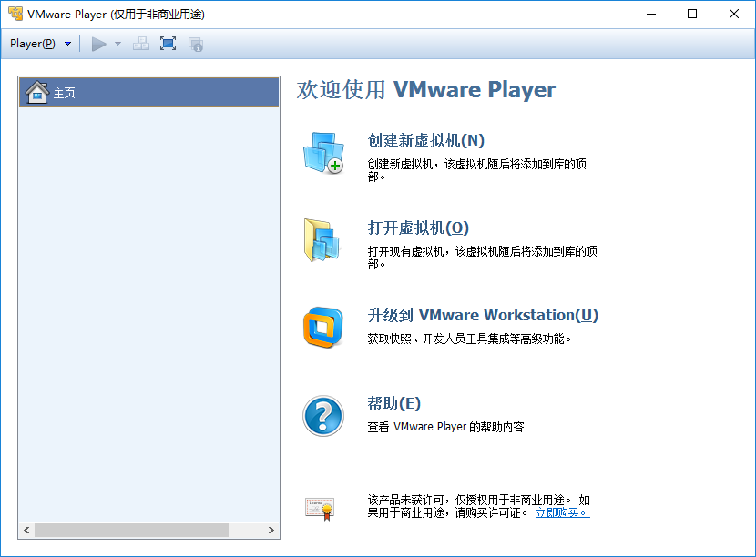This screenshot has height=557, width=756.
Task: Open 打开虚拟机(O) link
Action: point(418,228)
